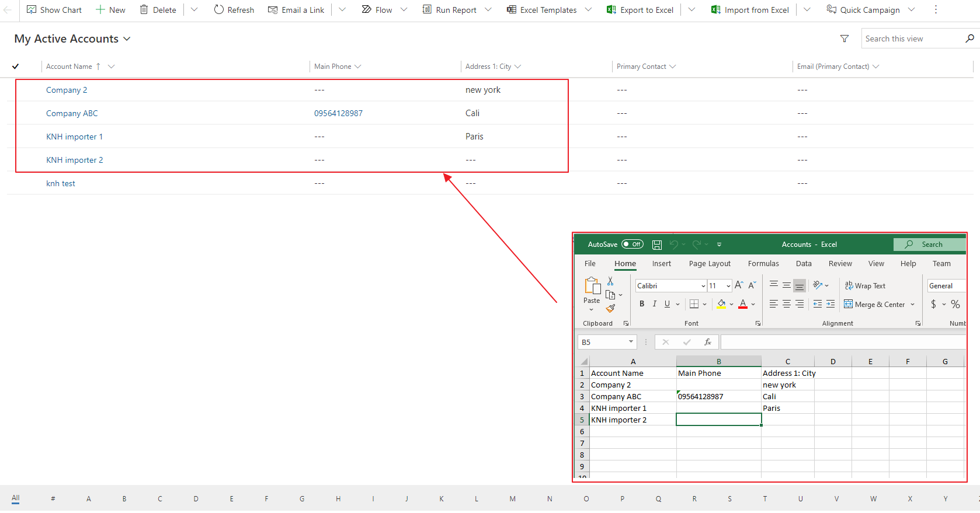Select the Format Painter brush in Excel
Screen dimensions: 980x513
coord(610,308)
